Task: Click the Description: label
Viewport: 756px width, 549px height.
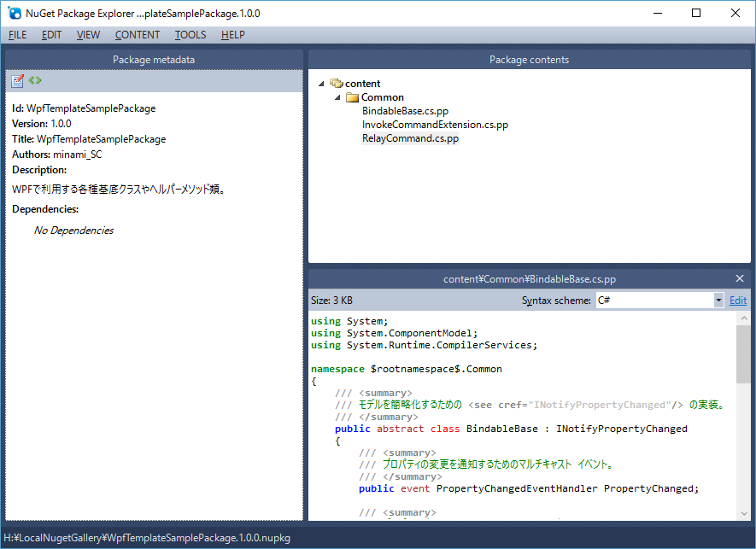Action: pyautogui.click(x=39, y=170)
